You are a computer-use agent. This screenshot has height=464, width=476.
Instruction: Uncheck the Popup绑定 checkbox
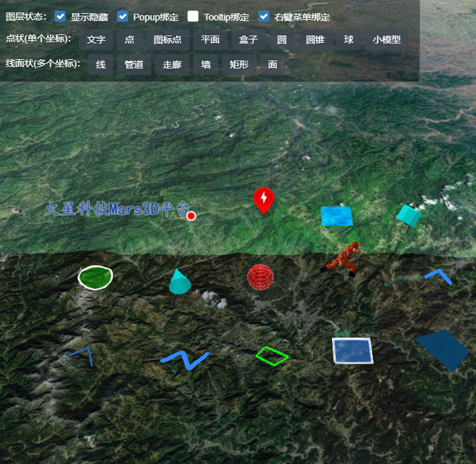pyautogui.click(x=122, y=16)
